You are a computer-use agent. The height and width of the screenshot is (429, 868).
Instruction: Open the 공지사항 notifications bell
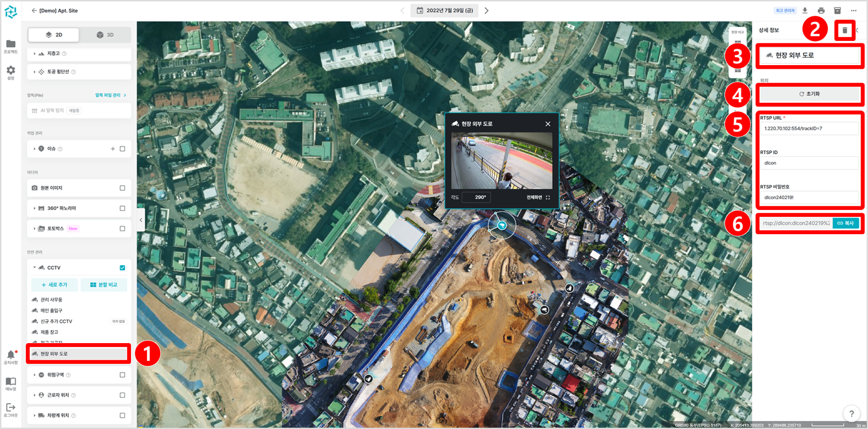pyautogui.click(x=10, y=355)
